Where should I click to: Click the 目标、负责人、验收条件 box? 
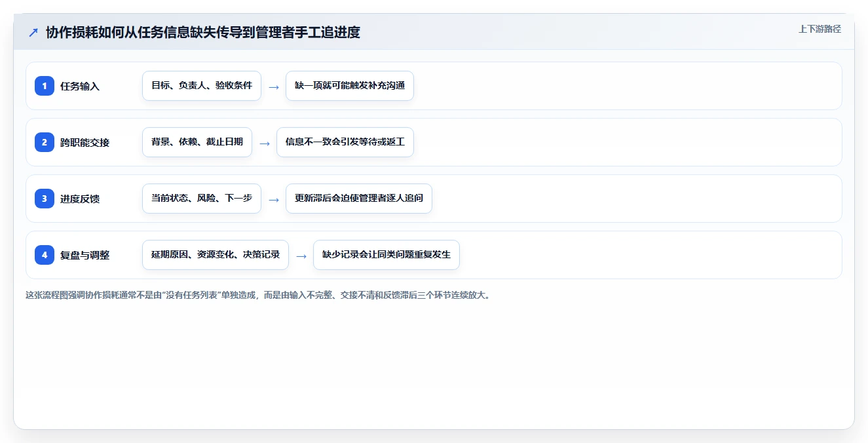pyautogui.click(x=202, y=86)
